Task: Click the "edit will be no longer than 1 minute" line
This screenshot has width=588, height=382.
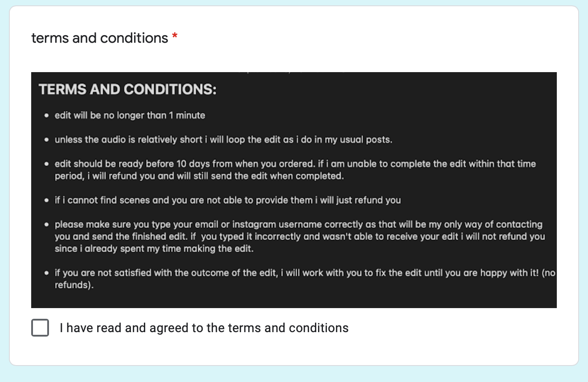Action: click(x=130, y=115)
